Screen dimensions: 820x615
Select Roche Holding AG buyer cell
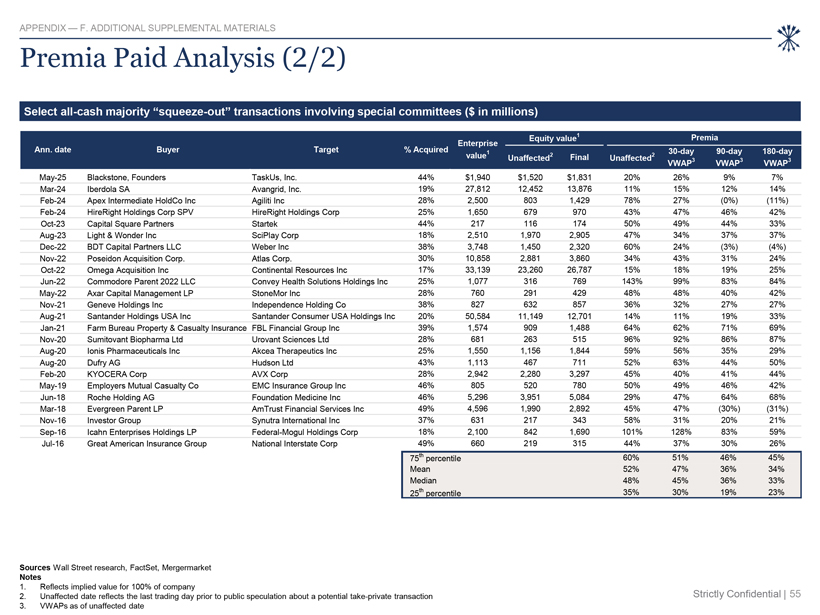[x=121, y=397]
